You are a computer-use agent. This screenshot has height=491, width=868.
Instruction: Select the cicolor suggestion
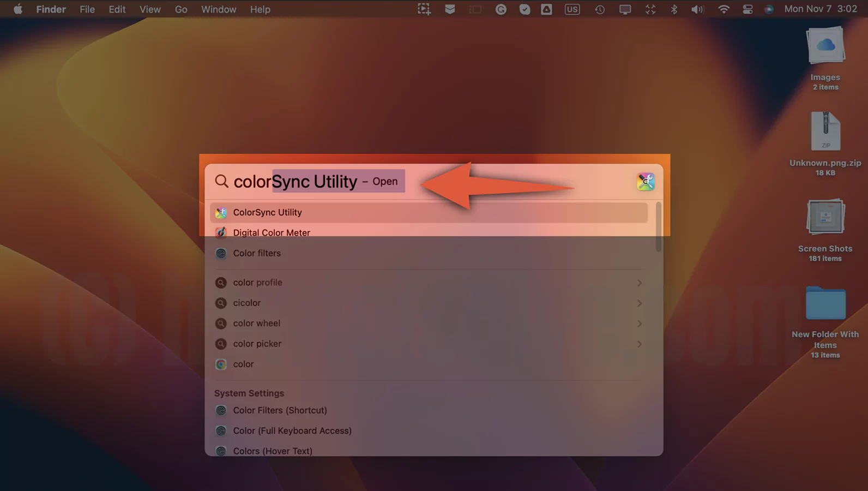pos(429,303)
